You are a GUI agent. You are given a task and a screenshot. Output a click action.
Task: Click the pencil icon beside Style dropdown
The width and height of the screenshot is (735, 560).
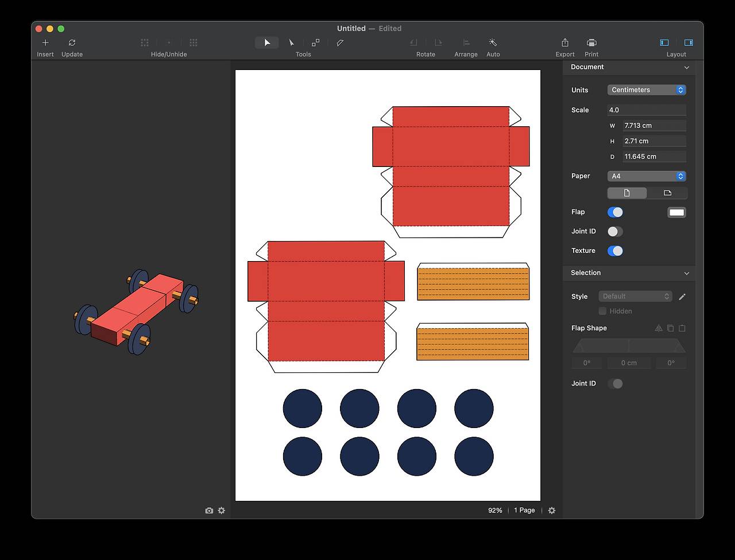pyautogui.click(x=682, y=297)
